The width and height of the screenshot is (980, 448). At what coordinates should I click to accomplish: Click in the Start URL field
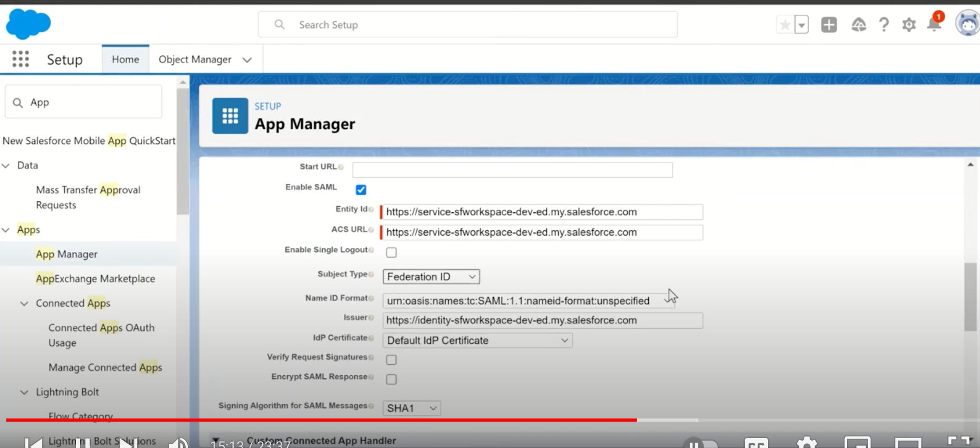tap(513, 170)
